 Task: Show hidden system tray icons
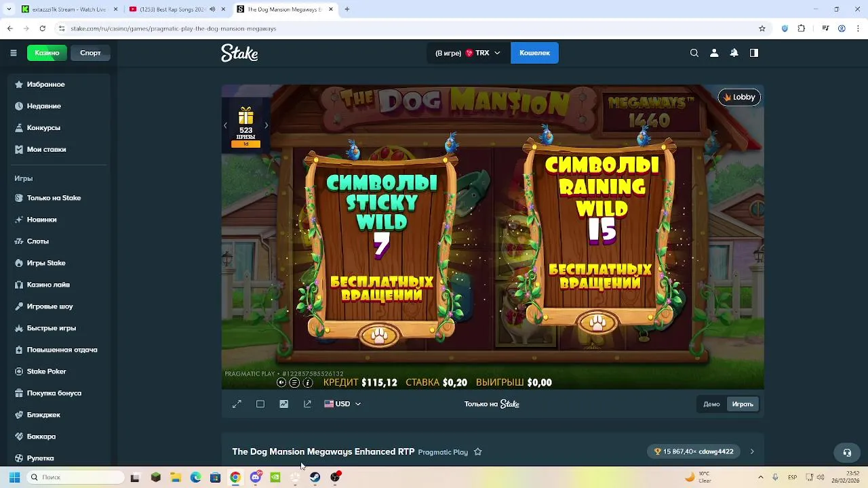(x=760, y=477)
